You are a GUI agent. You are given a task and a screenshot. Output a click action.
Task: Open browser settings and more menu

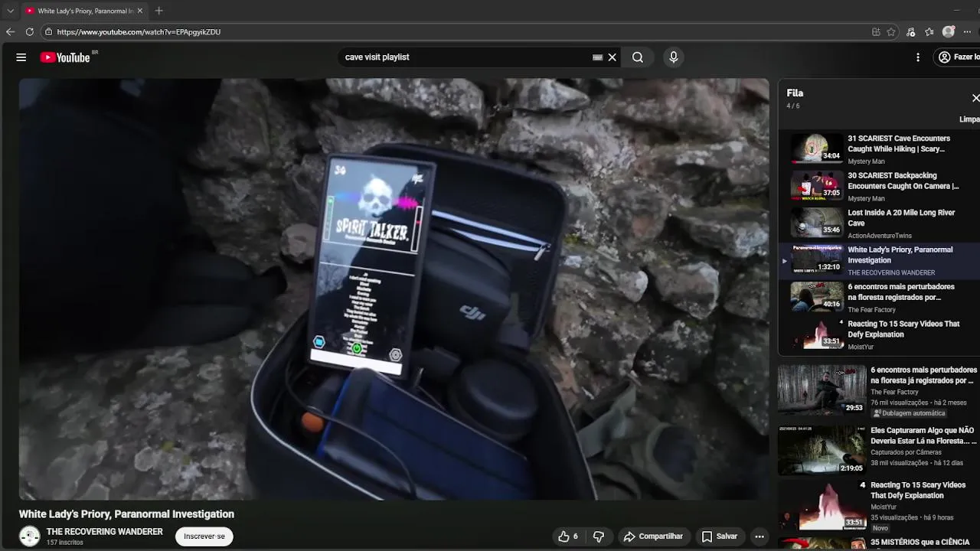click(968, 32)
